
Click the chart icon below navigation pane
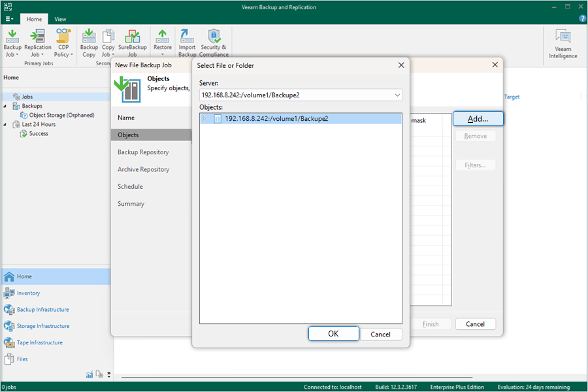click(x=90, y=374)
